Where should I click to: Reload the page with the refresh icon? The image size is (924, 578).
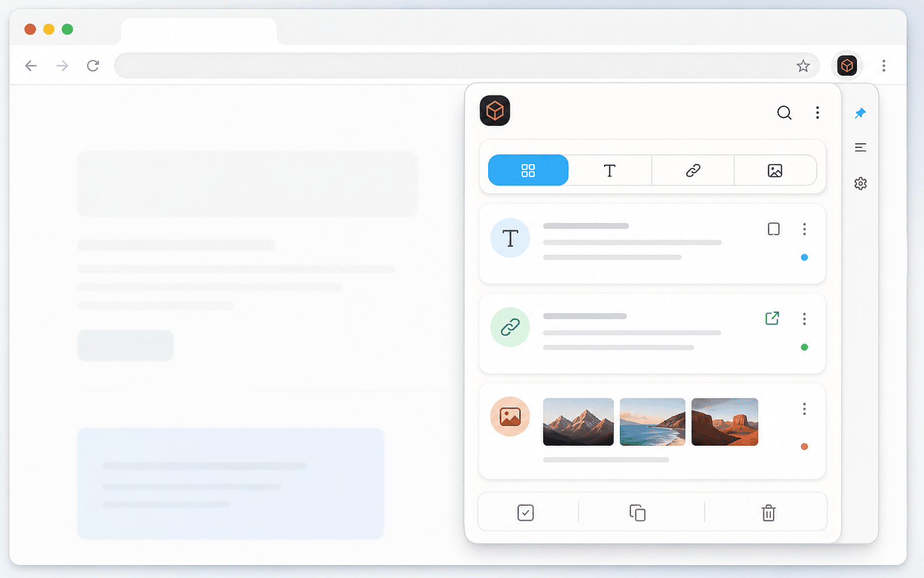[x=93, y=66]
